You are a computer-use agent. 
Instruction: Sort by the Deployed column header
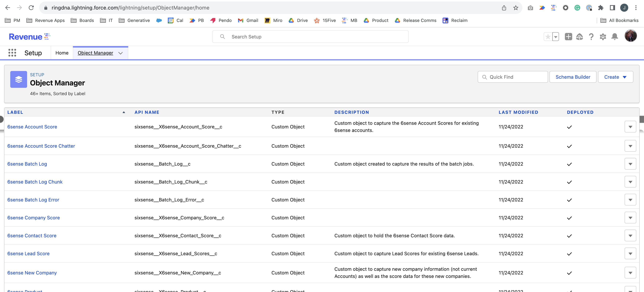[580, 112]
